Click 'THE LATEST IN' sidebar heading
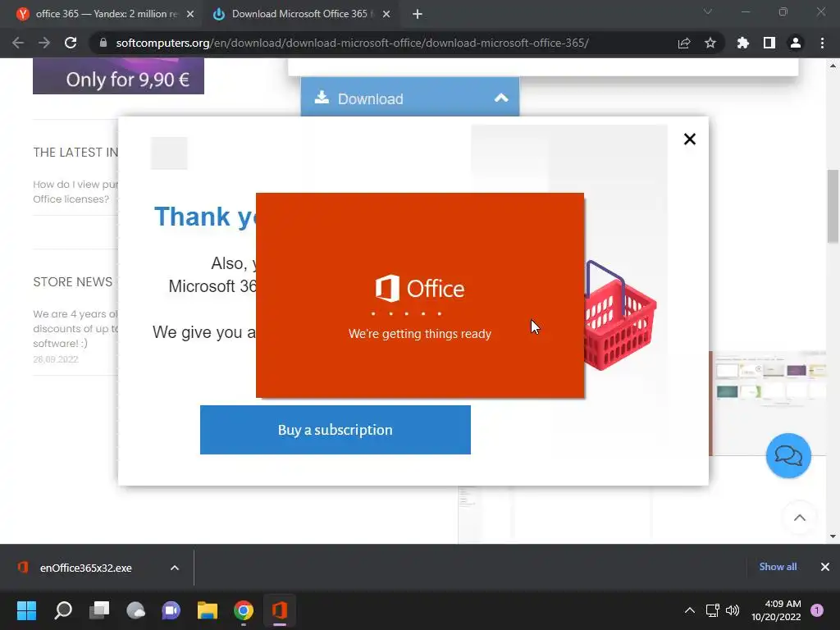 click(x=75, y=152)
